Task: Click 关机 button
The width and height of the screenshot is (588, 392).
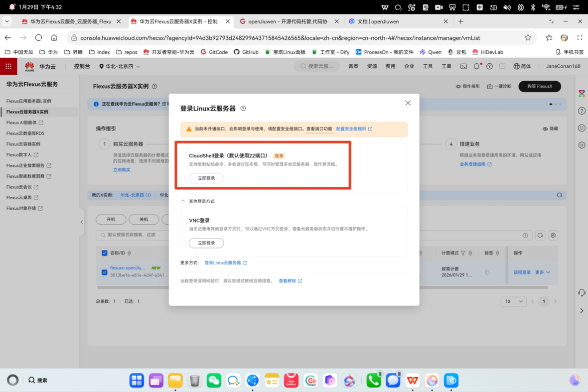Action: (x=144, y=219)
